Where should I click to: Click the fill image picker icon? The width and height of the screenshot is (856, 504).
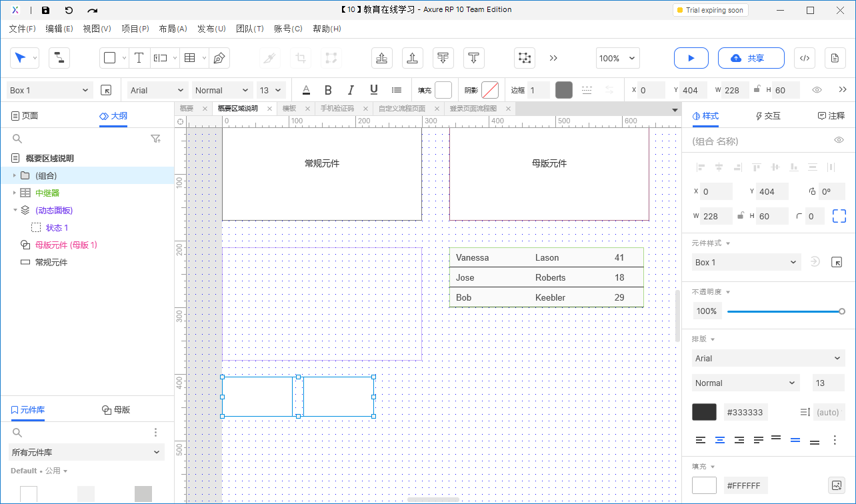836,485
